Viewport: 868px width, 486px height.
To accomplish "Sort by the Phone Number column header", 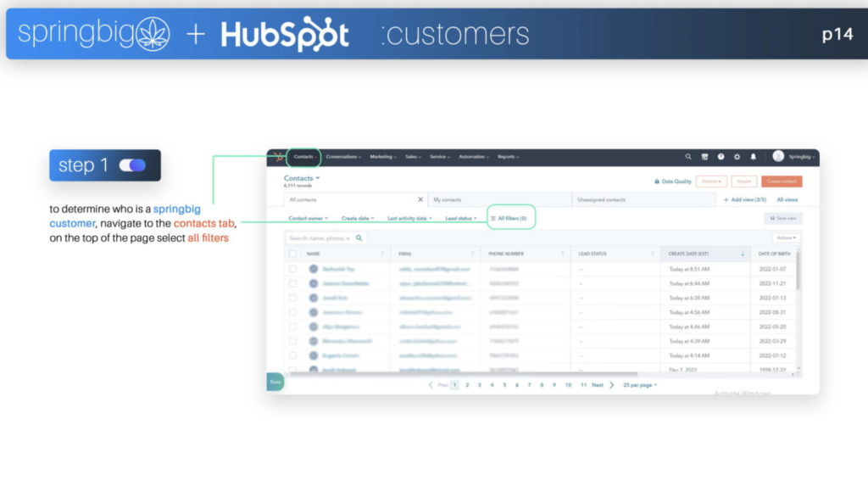I will (x=526, y=254).
